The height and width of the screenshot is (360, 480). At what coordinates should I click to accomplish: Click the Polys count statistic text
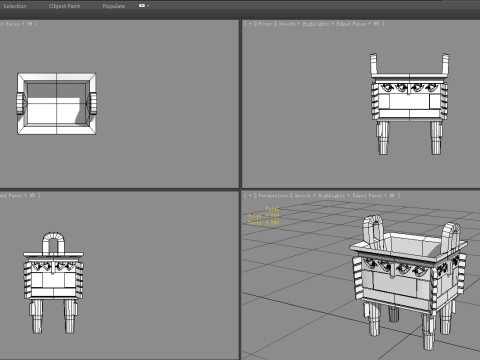click(263, 216)
